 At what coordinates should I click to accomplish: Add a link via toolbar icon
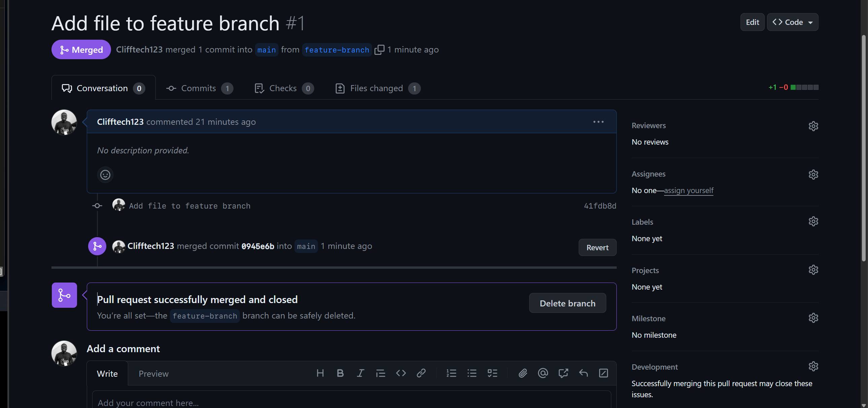[x=421, y=373]
